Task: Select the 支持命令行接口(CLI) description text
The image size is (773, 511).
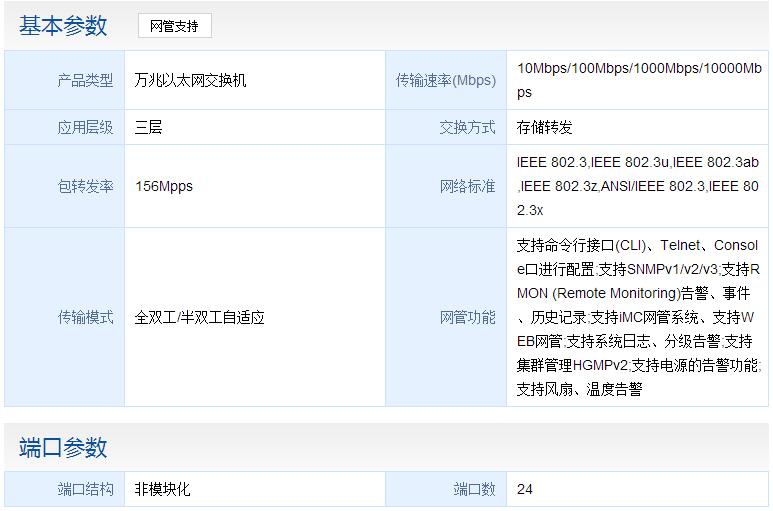Action: [x=639, y=317]
